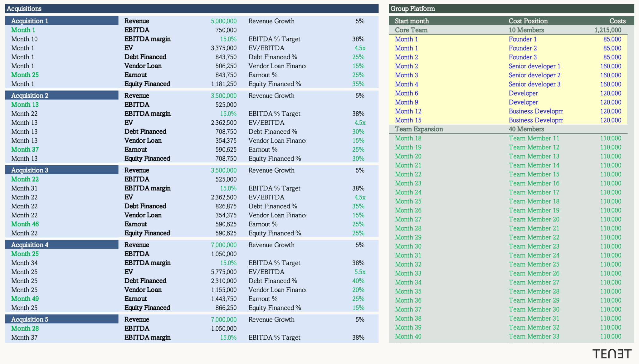Select the Cost Position column header
This screenshot has width=639, height=364.
tap(528, 21)
